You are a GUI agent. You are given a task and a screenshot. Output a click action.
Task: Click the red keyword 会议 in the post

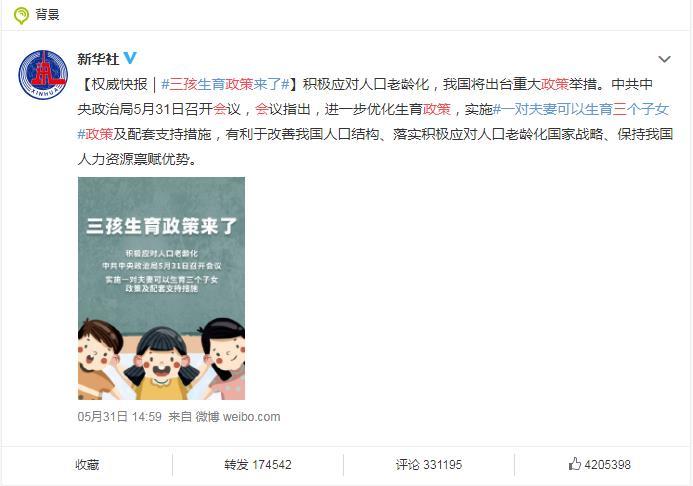(227, 109)
